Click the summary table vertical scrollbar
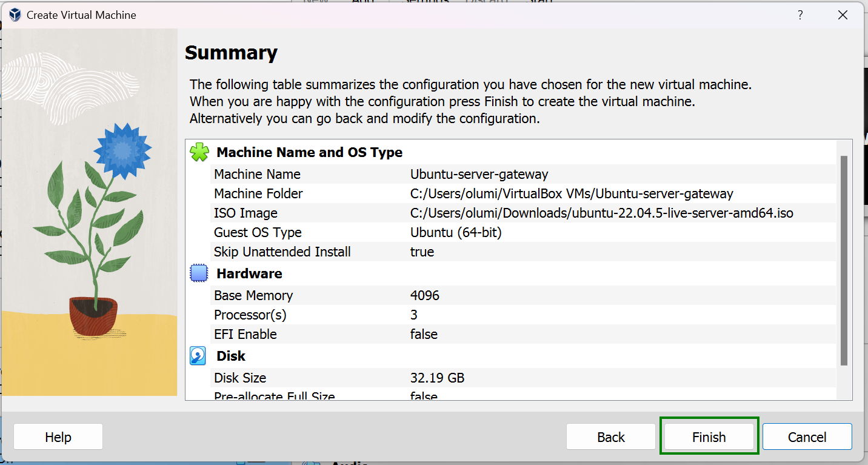Image resolution: width=868 pixels, height=465 pixels. pyautogui.click(x=844, y=261)
